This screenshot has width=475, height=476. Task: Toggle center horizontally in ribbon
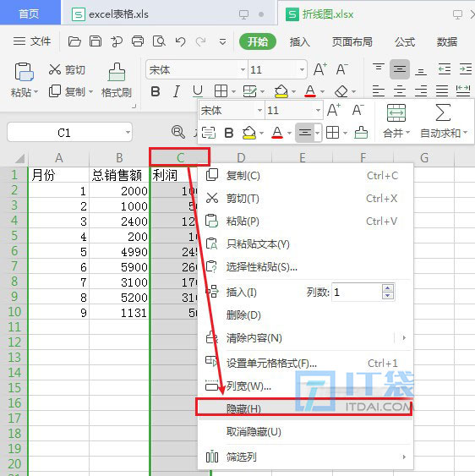pos(400,91)
